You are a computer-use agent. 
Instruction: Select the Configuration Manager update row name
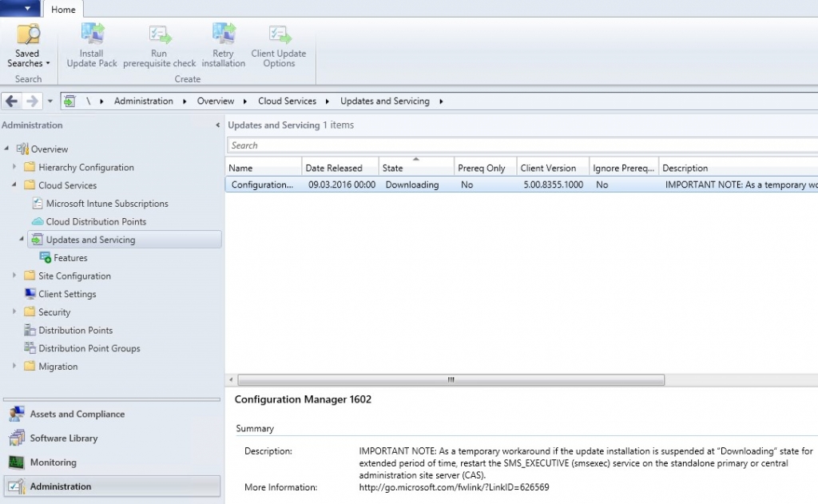click(262, 185)
